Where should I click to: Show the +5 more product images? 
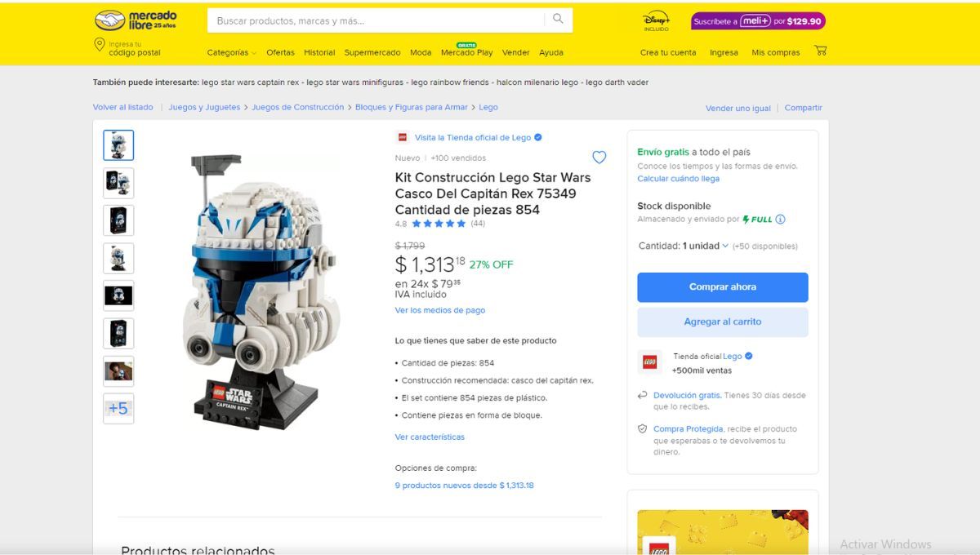pyautogui.click(x=118, y=409)
